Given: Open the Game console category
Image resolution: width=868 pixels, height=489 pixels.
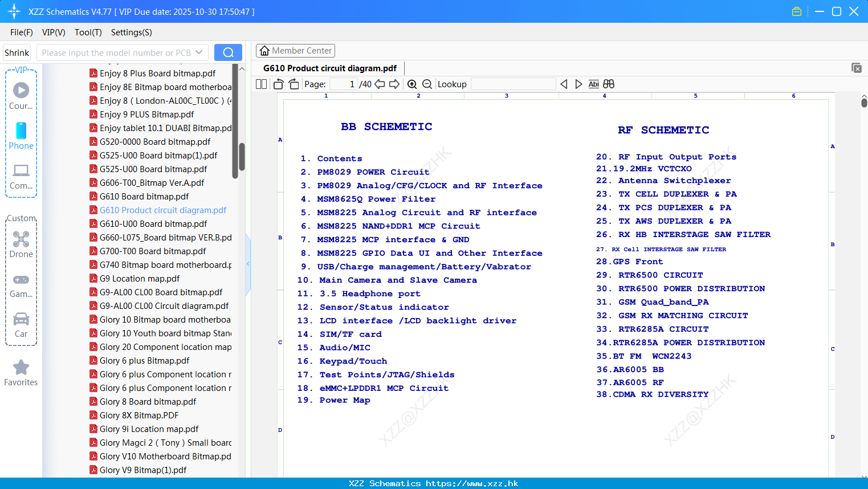Looking at the screenshot, I should pos(21,285).
